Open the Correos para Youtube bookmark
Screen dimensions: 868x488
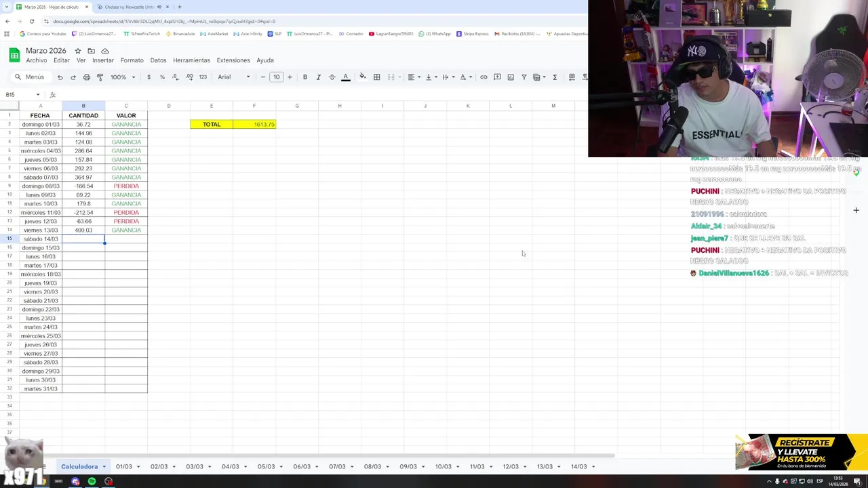43,34
